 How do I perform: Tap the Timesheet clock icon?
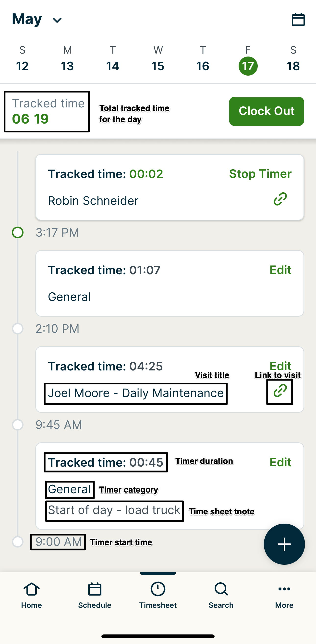158,589
